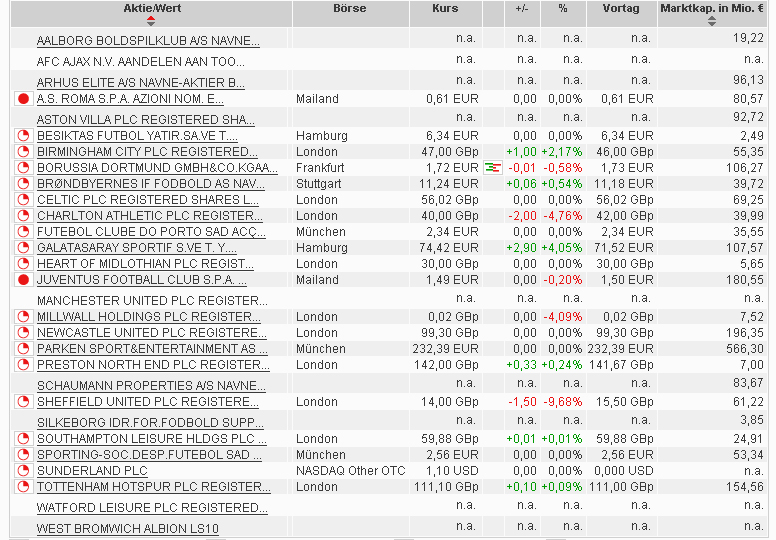Click the Marktkap. in Mio. € header text

(x=712, y=8)
